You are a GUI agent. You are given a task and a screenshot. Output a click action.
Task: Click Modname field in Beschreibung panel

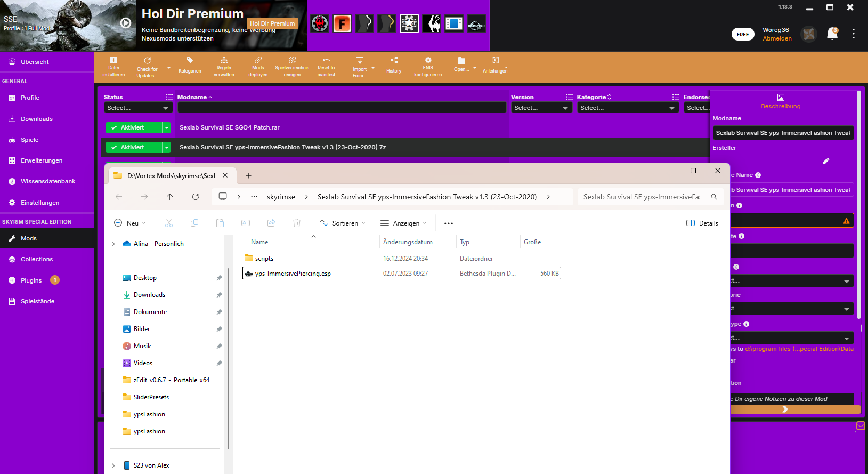coord(783,133)
